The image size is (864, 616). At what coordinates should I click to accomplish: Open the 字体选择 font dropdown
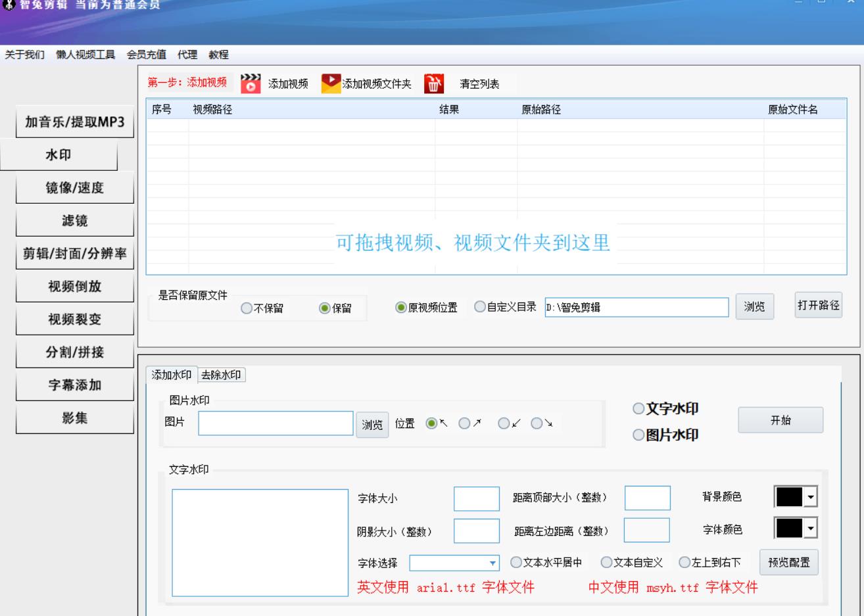point(493,563)
